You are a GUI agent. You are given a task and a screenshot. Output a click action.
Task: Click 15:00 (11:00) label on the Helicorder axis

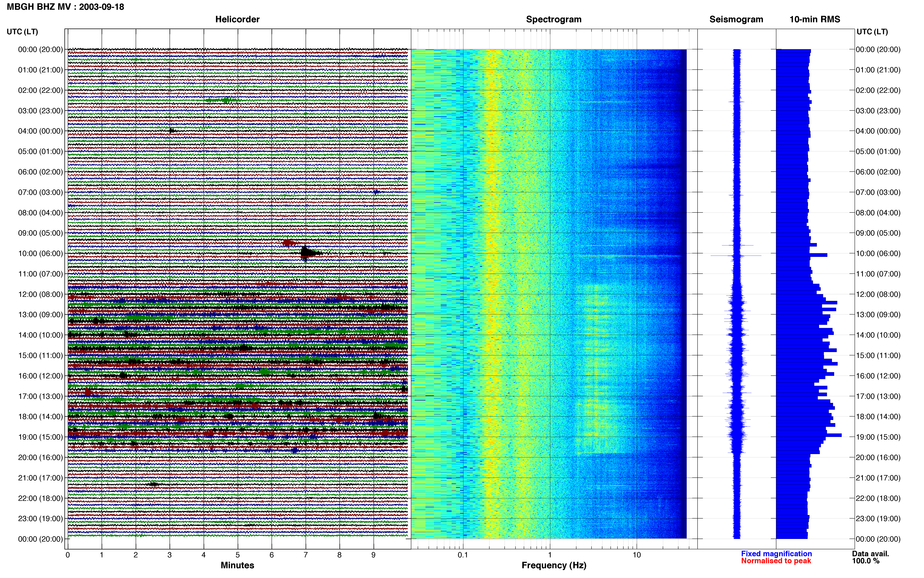pyautogui.click(x=41, y=356)
